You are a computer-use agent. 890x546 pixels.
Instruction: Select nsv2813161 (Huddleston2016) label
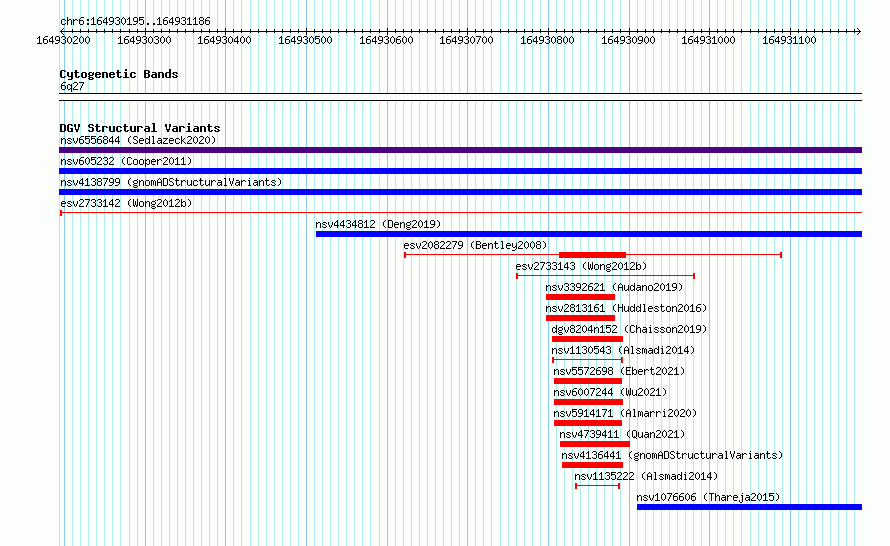tap(626, 308)
